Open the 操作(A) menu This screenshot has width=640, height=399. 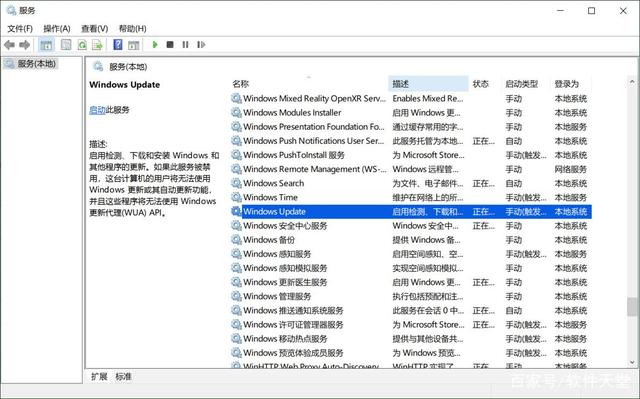click(x=57, y=29)
